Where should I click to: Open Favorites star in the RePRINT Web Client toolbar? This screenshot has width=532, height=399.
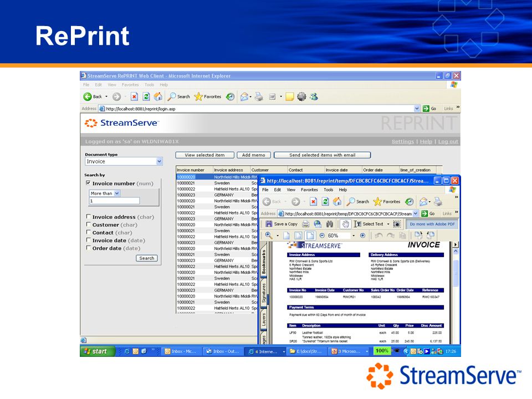click(x=208, y=96)
